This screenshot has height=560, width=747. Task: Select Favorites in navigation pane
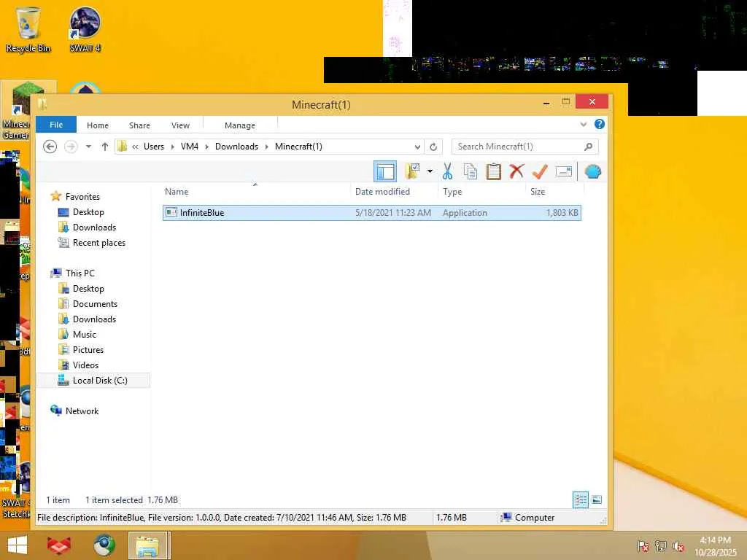click(x=82, y=197)
